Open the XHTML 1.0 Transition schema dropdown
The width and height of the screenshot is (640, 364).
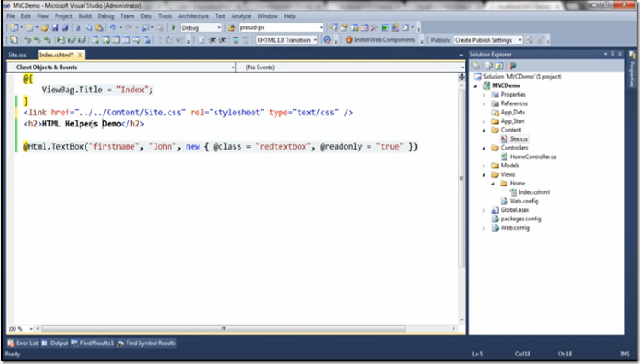click(x=315, y=40)
